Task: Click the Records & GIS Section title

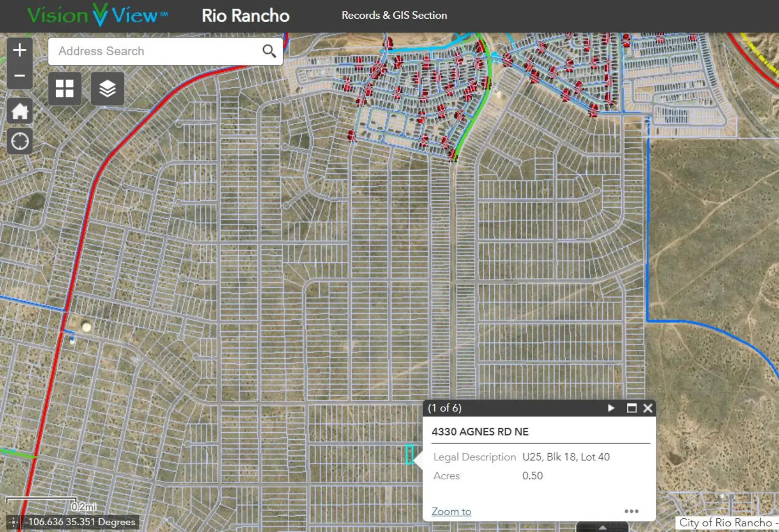Action: click(394, 16)
